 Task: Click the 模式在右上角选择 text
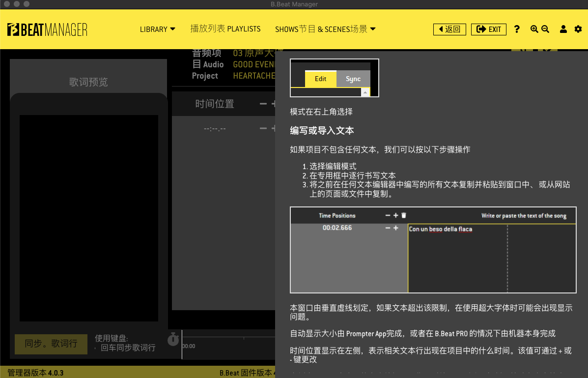click(321, 112)
